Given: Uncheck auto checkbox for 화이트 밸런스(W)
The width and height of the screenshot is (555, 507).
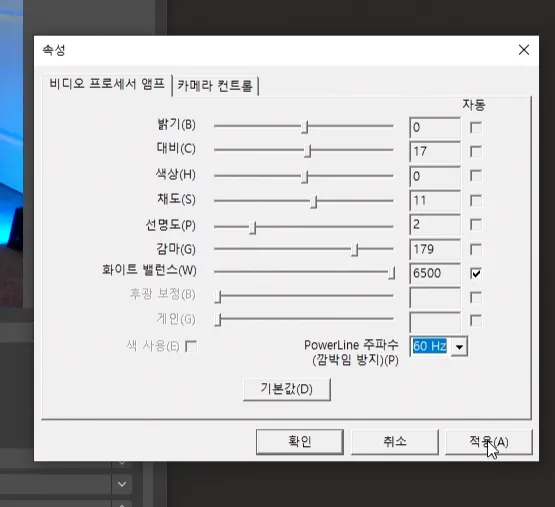Looking at the screenshot, I should click(x=476, y=273).
